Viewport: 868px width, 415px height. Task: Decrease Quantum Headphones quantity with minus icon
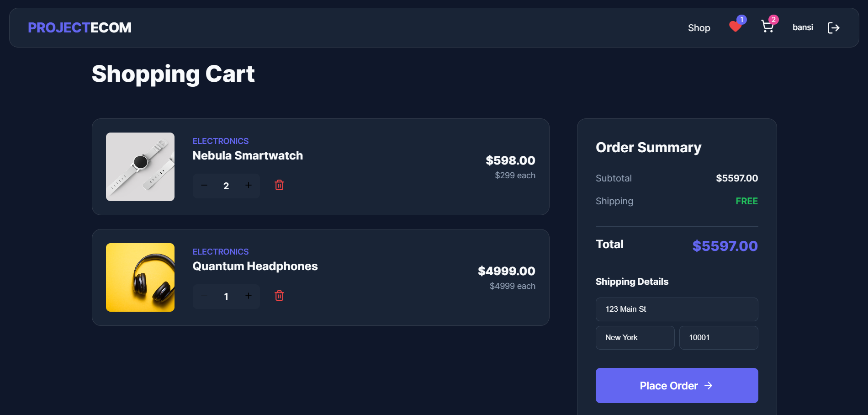204,296
